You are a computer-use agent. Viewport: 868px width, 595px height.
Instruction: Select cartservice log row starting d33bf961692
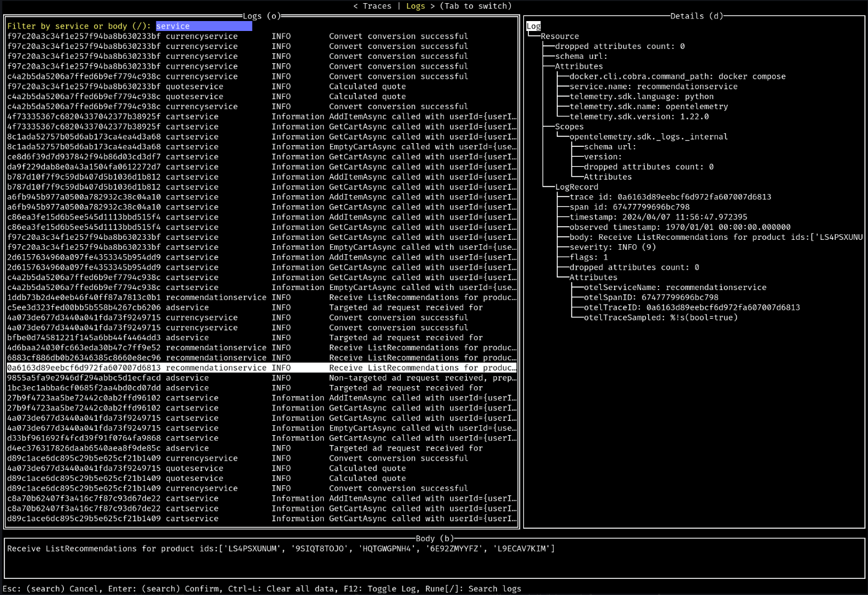(x=260, y=438)
